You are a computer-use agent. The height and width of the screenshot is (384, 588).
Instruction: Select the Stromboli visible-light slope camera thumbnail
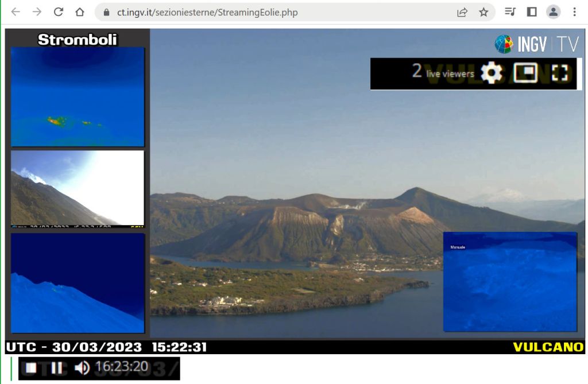click(x=78, y=188)
